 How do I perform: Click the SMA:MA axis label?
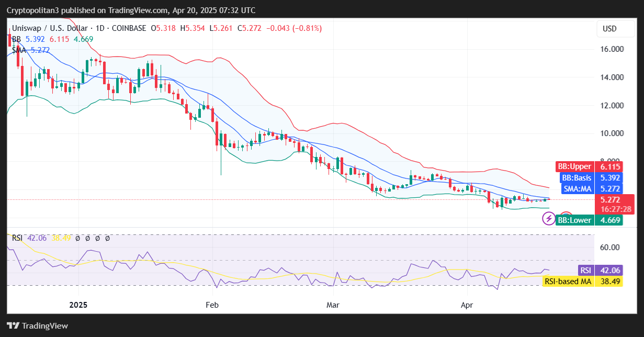tap(577, 188)
